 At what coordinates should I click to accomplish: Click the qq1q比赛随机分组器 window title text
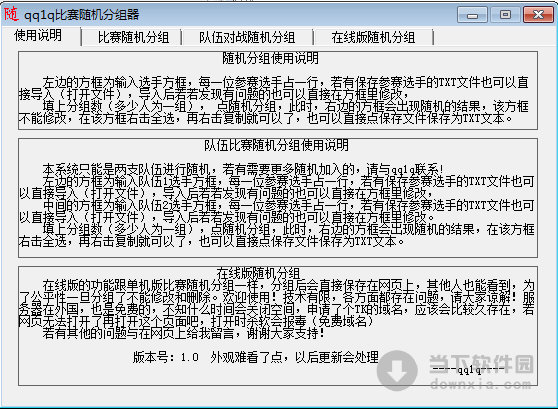point(81,15)
